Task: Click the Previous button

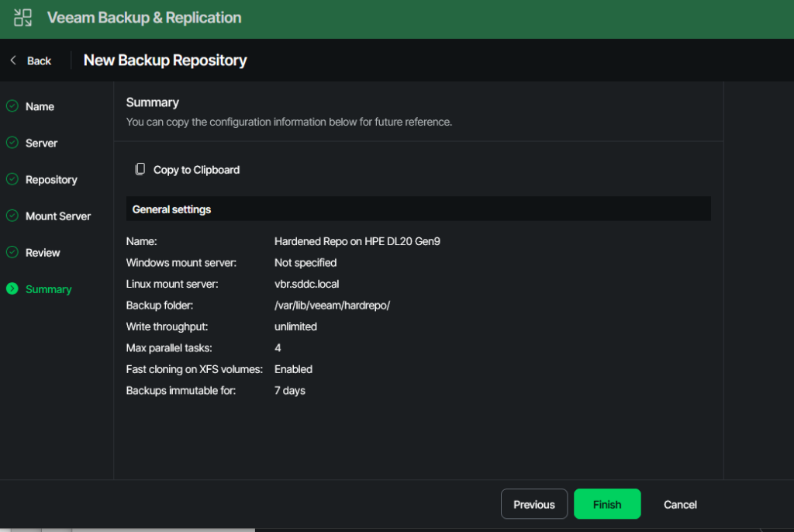Action: click(534, 504)
